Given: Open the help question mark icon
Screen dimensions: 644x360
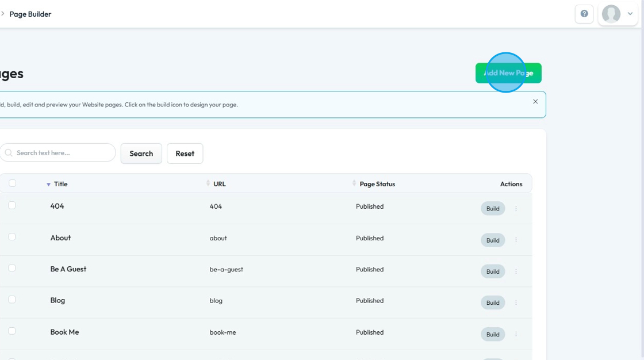Looking at the screenshot, I should (584, 14).
